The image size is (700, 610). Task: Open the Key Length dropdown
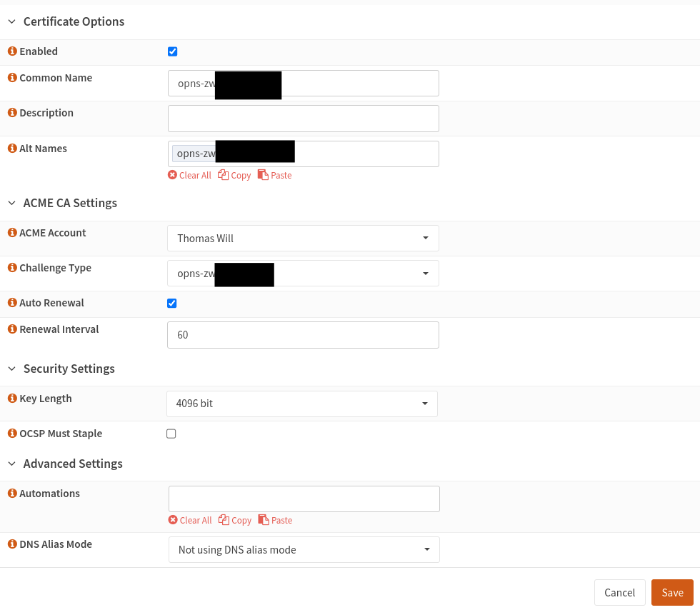(x=302, y=404)
